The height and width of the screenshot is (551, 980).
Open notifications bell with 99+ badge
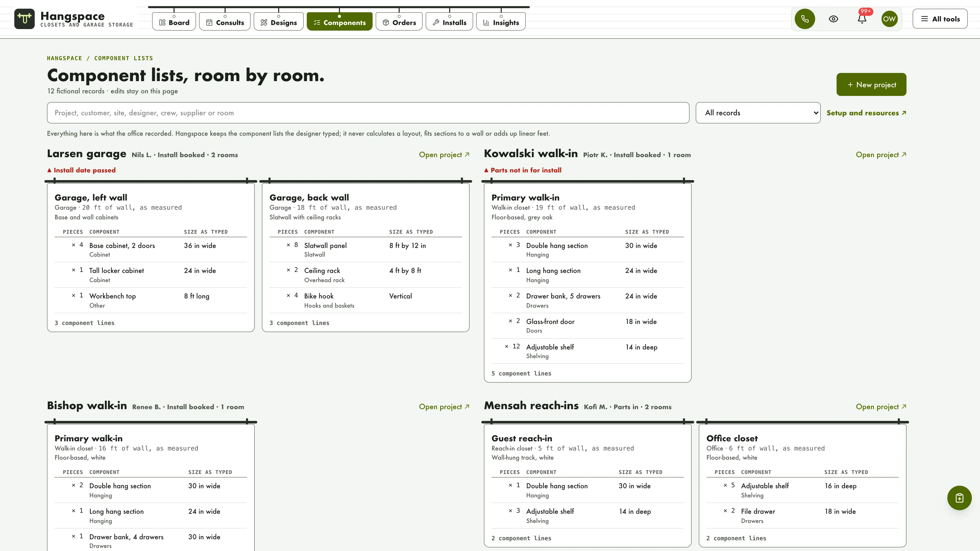(x=862, y=19)
